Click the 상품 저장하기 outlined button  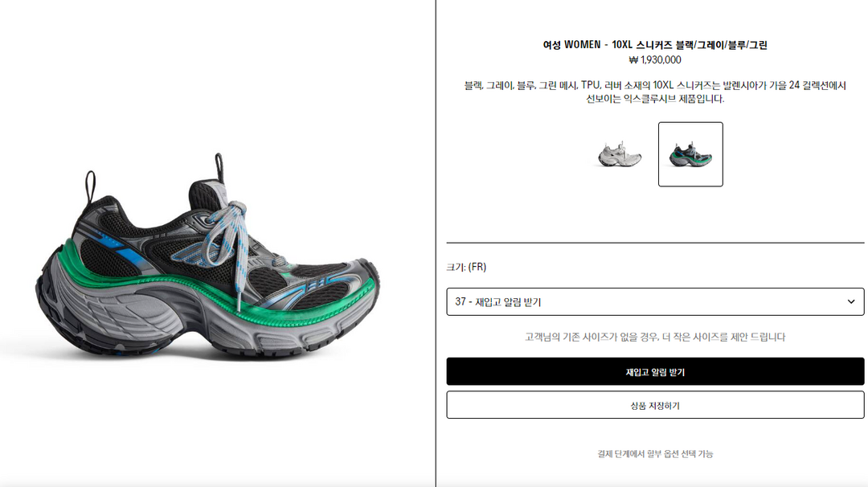click(x=655, y=405)
